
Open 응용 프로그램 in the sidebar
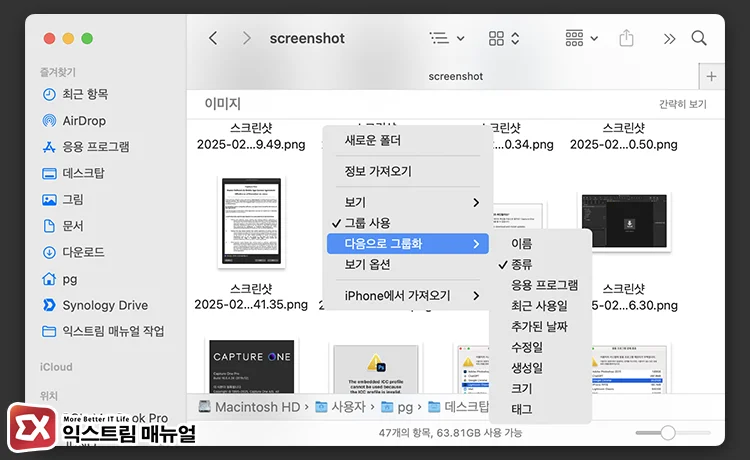coord(86,147)
